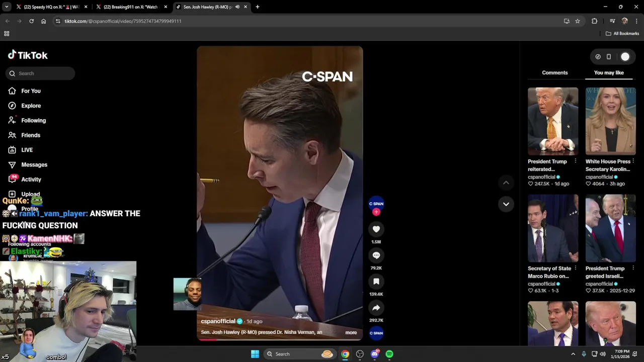The width and height of the screenshot is (644, 362).
Task: Click the phone icon in the top-right pill
Action: click(x=608, y=57)
